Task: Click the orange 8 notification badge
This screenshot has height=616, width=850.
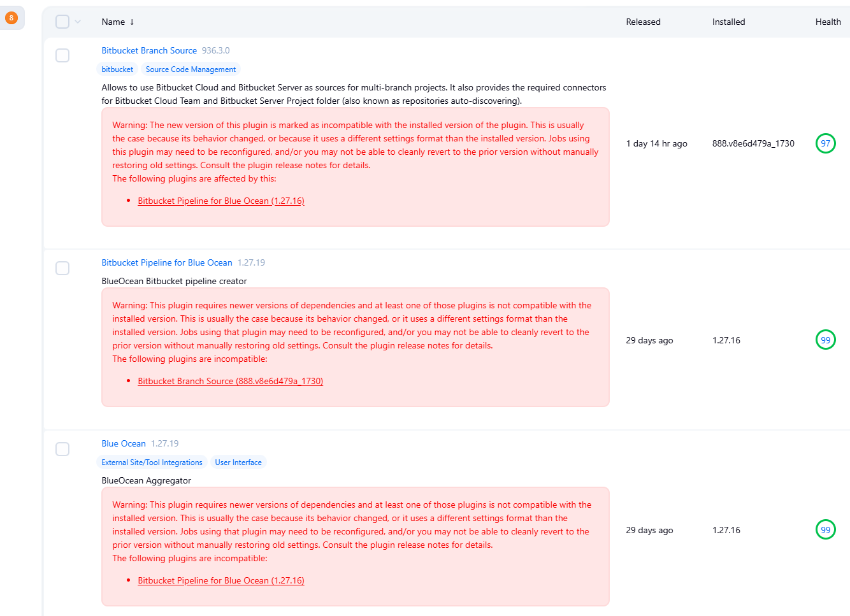Action: click(x=11, y=18)
